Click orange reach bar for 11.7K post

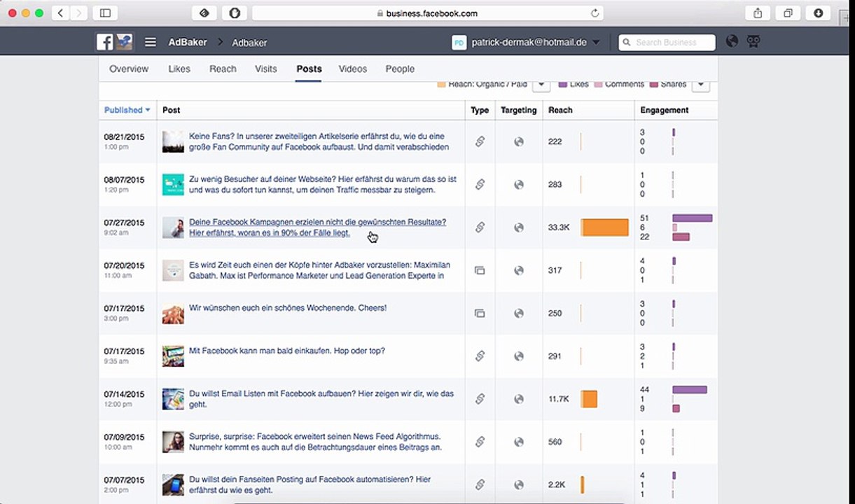589,399
